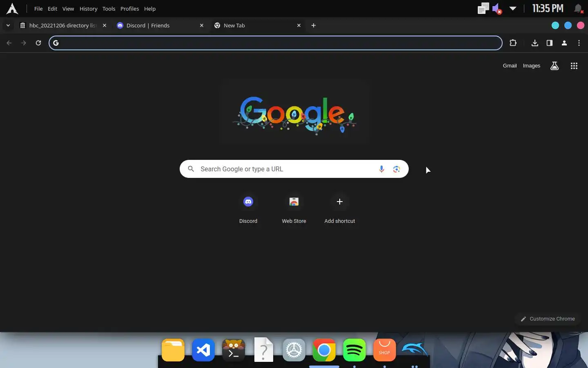588x368 pixels.
Task: Click Chrome icon in the dock
Action: pos(324,350)
